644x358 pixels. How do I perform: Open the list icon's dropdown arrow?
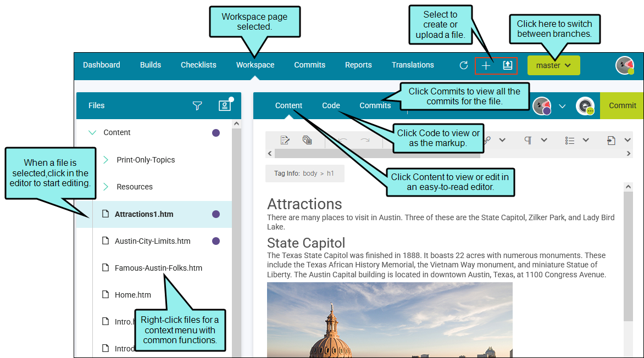point(586,140)
